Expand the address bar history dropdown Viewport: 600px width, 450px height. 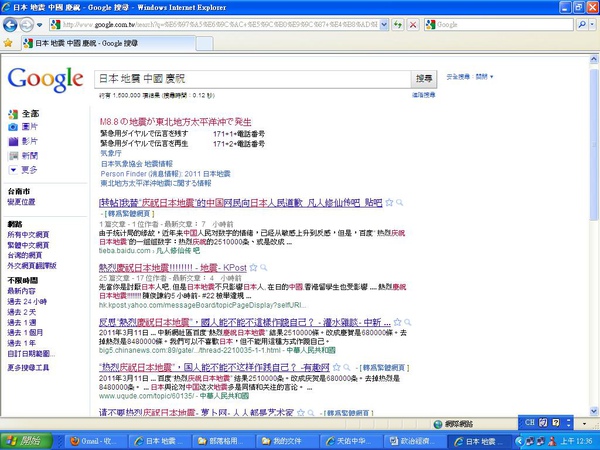tap(384, 25)
